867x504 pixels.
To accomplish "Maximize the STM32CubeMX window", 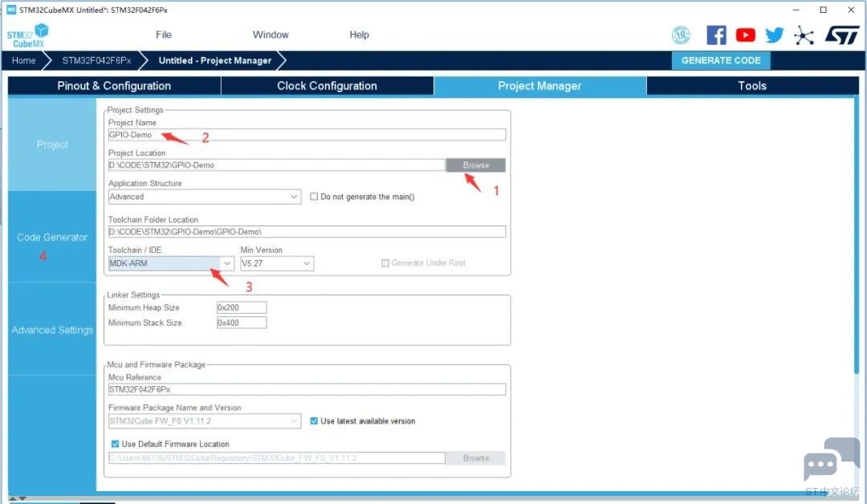I will (x=824, y=10).
